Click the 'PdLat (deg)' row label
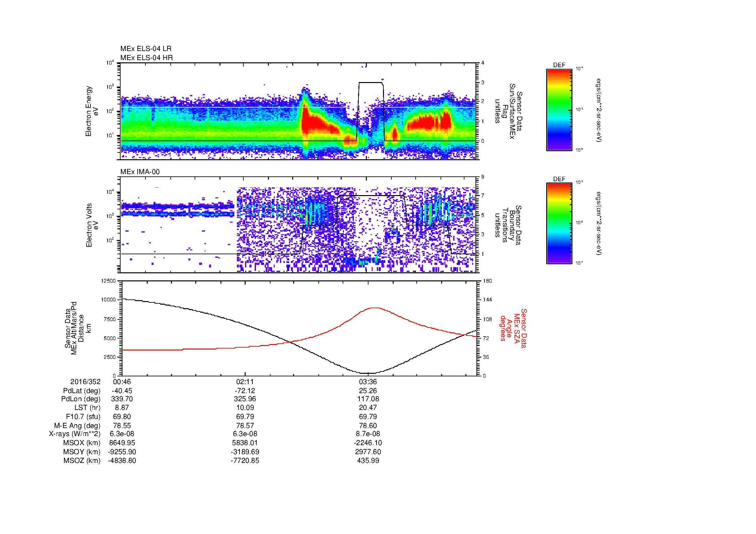 point(82,391)
